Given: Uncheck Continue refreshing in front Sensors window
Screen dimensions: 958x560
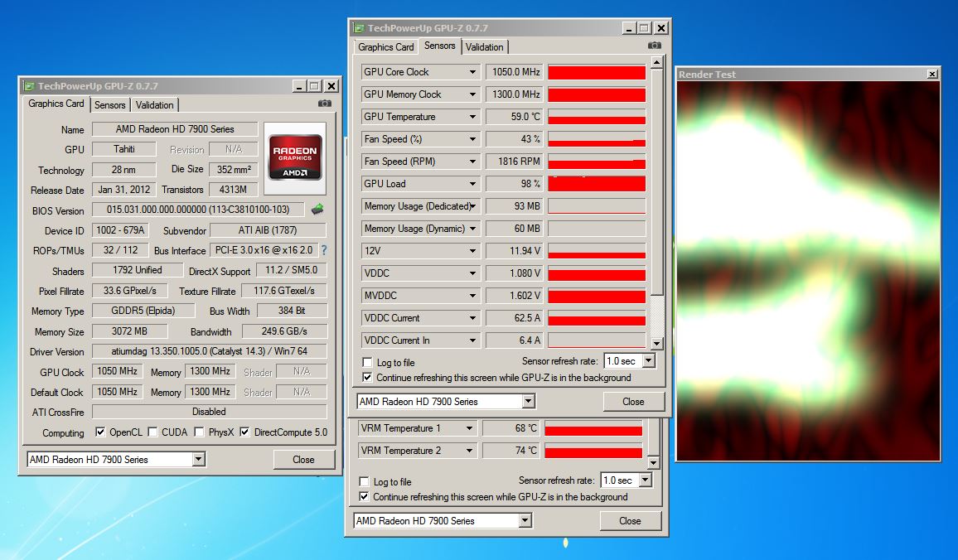Looking at the screenshot, I should 367,378.
